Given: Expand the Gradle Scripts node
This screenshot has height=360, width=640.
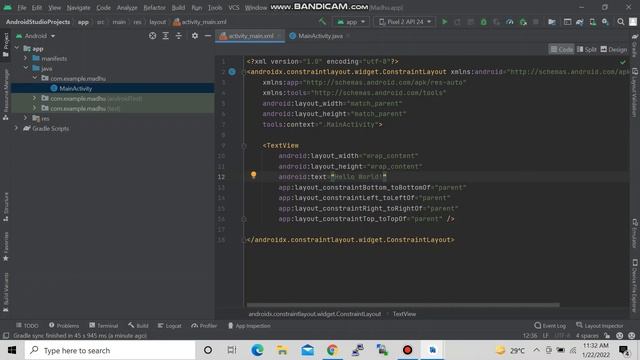Looking at the screenshot, I should point(17,128).
